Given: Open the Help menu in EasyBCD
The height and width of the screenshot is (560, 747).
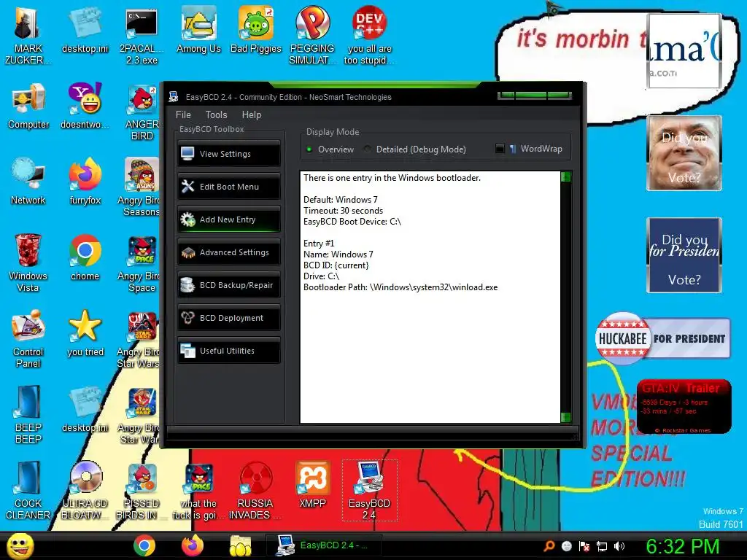Looking at the screenshot, I should coord(252,114).
